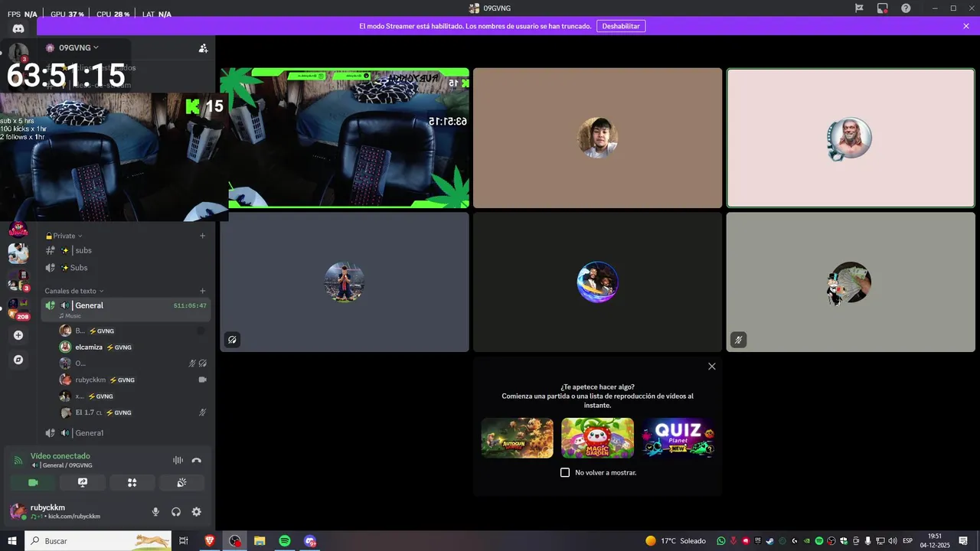Image resolution: width=980 pixels, height=551 pixels.
Task: Click the Share Your Screen button
Action: (x=83, y=483)
